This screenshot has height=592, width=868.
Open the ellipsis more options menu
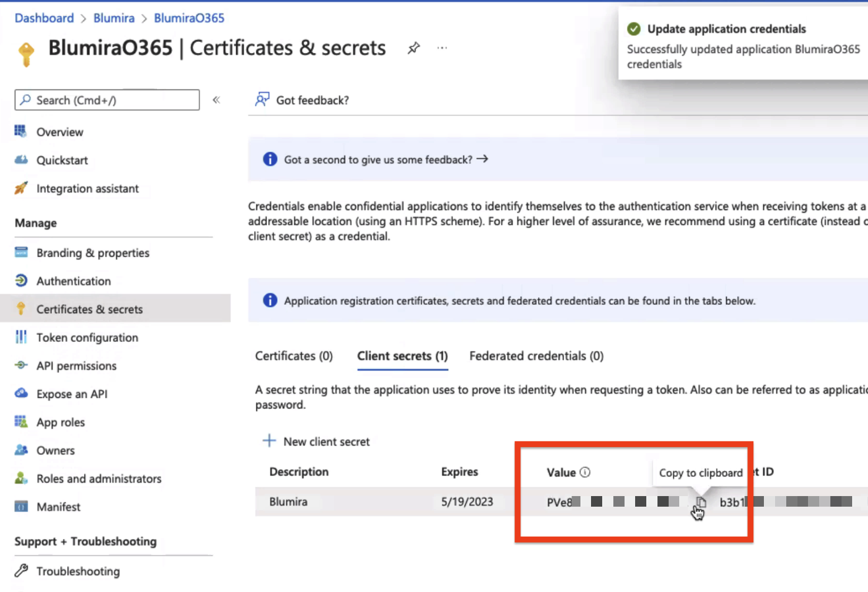442,48
